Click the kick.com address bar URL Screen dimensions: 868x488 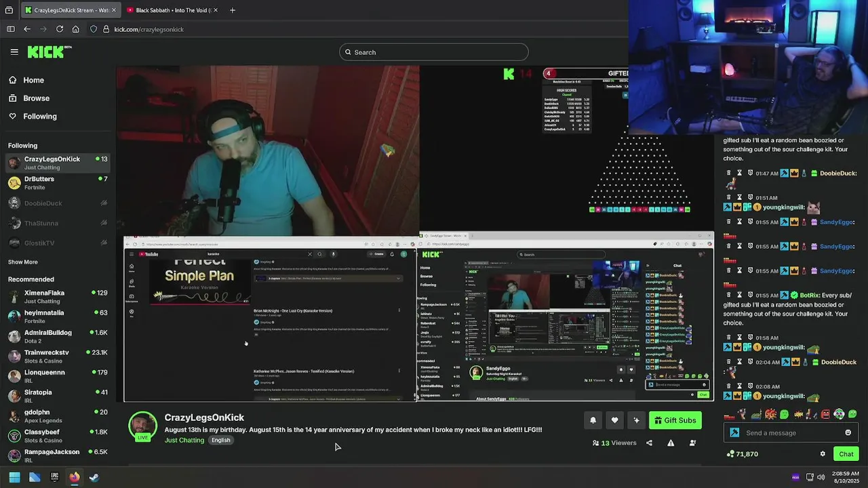[x=149, y=29]
